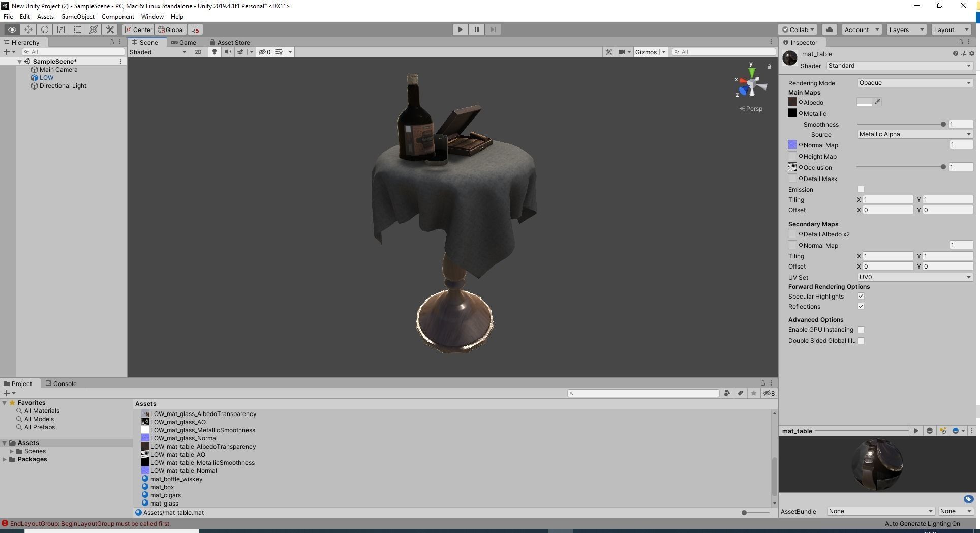Open the Window menu
The height and width of the screenshot is (533, 980).
click(x=152, y=17)
